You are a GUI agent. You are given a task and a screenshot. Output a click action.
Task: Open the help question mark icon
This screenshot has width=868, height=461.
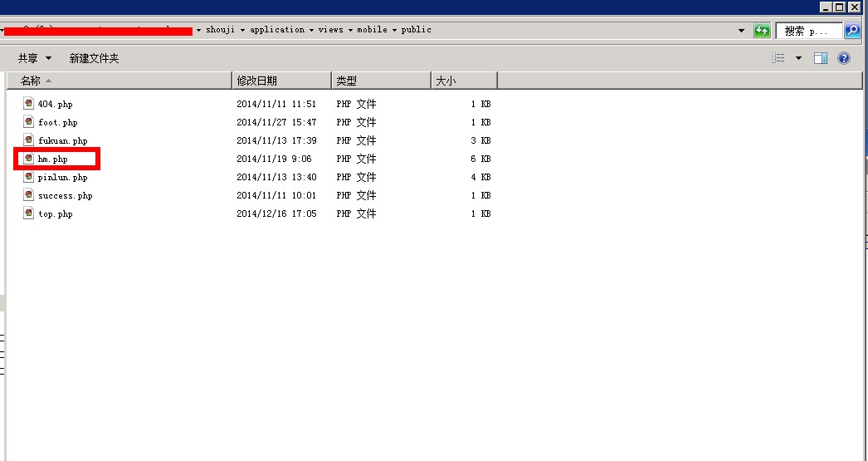(844, 58)
